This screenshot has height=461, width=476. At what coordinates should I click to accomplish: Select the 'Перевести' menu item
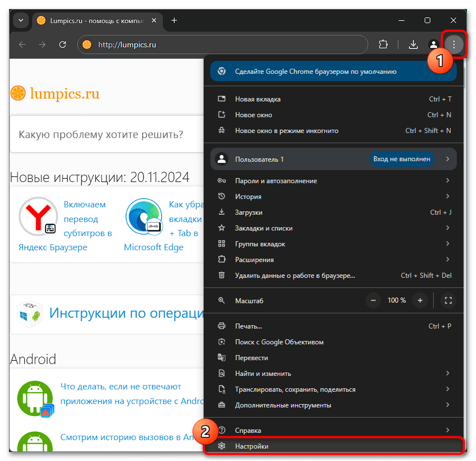coord(334,358)
